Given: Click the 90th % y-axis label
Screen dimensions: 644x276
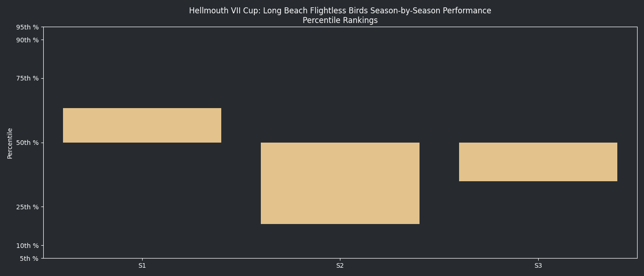Looking at the screenshot, I should [28, 40].
